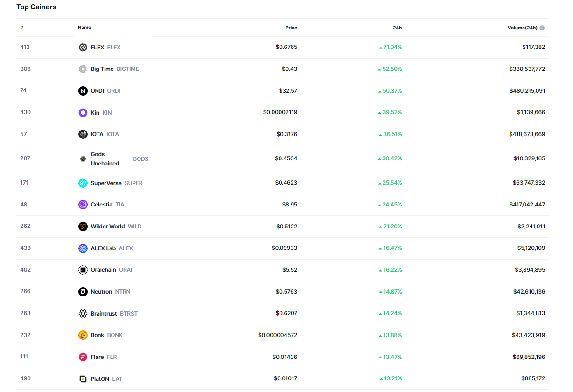573x392 pixels.
Task: Click the Bonk dog logo icon
Action: pyautogui.click(x=83, y=335)
